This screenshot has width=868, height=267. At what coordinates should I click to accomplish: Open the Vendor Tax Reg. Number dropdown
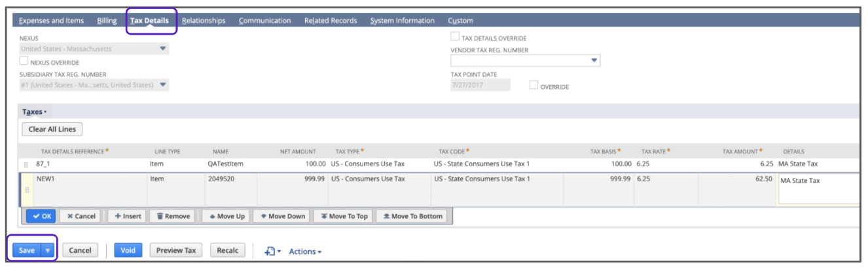(594, 61)
